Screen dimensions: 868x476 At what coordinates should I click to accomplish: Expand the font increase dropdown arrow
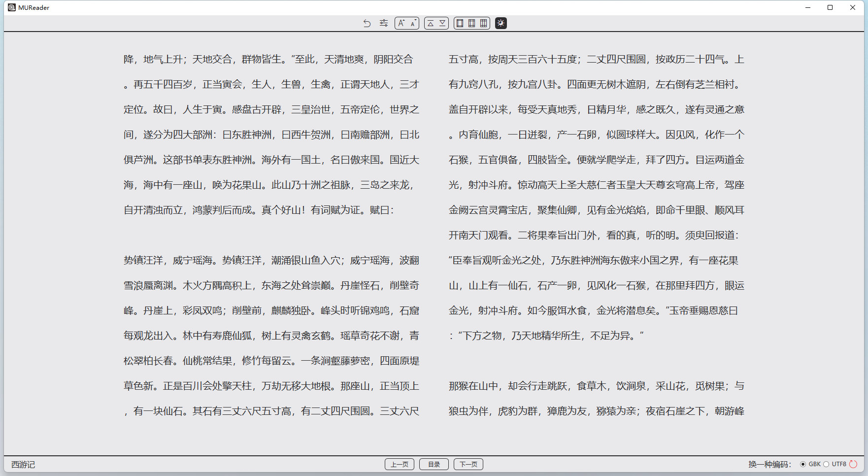point(404,20)
